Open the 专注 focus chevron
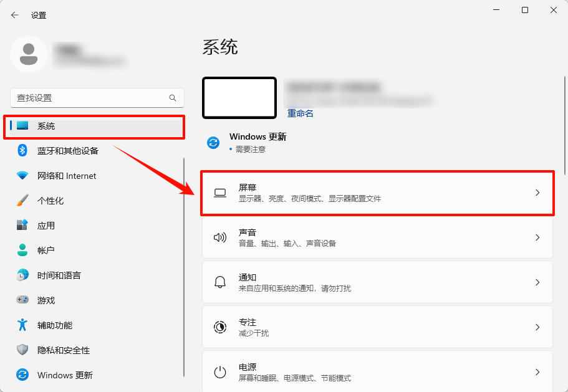Image resolution: width=568 pixels, height=392 pixels. point(537,327)
